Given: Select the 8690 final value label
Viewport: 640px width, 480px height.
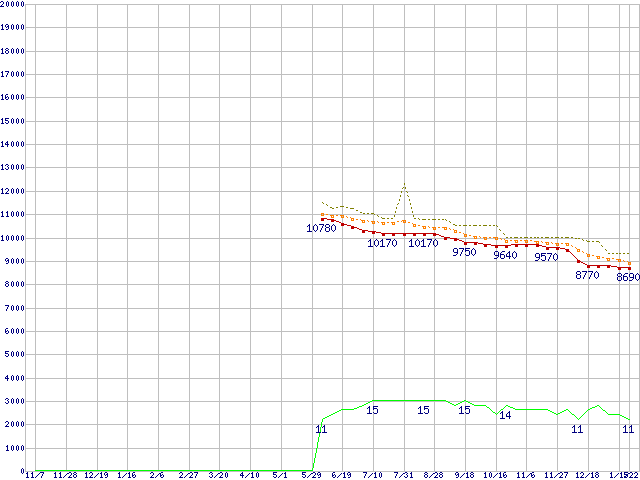Looking at the screenshot, I should 627,278.
